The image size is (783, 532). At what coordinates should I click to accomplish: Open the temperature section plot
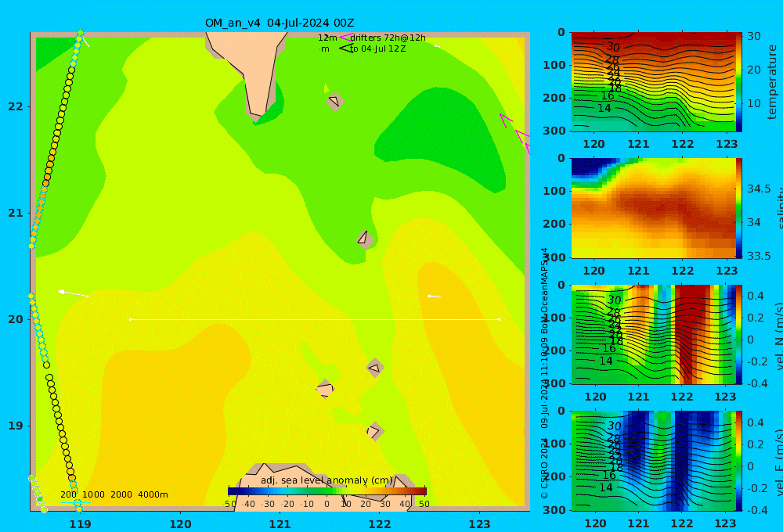[654, 82]
